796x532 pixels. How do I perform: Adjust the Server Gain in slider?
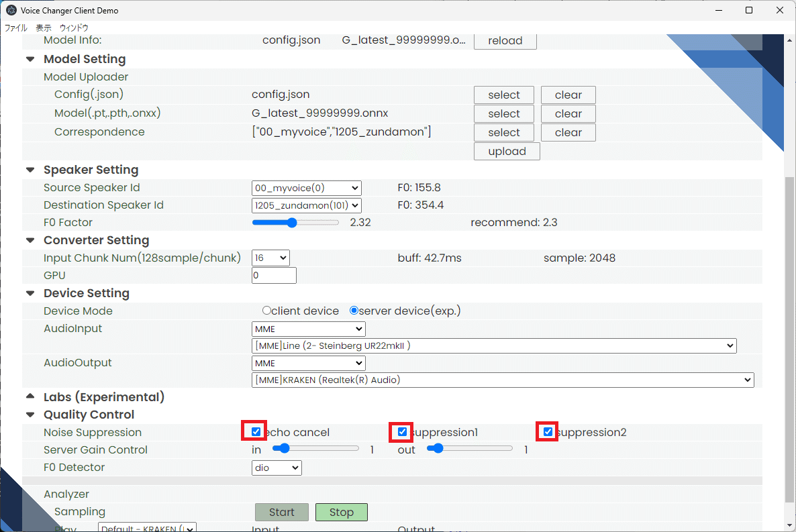(x=315, y=448)
